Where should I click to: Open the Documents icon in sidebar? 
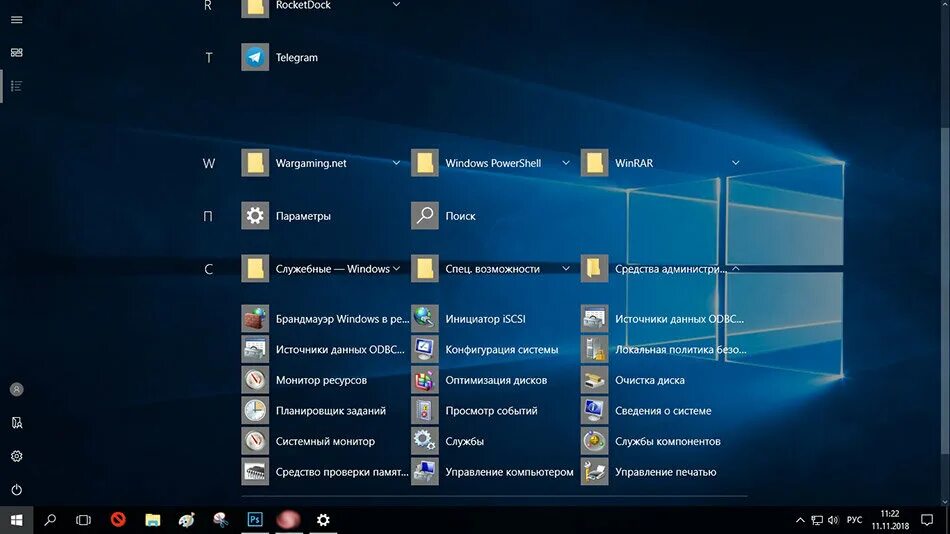pos(16,422)
